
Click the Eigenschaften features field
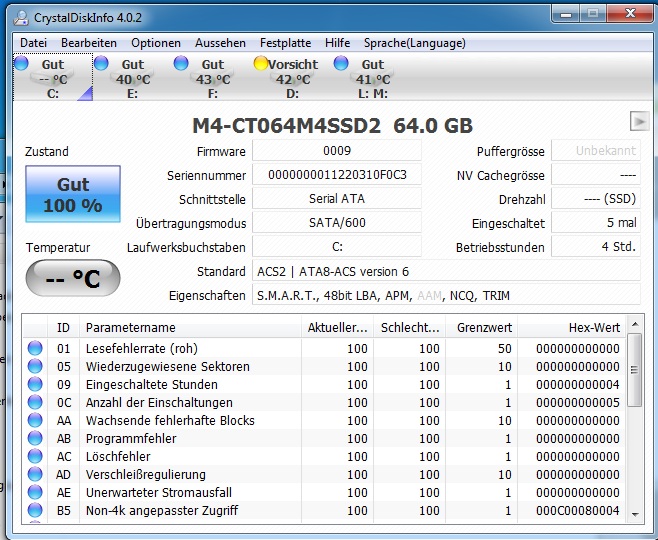pos(446,295)
